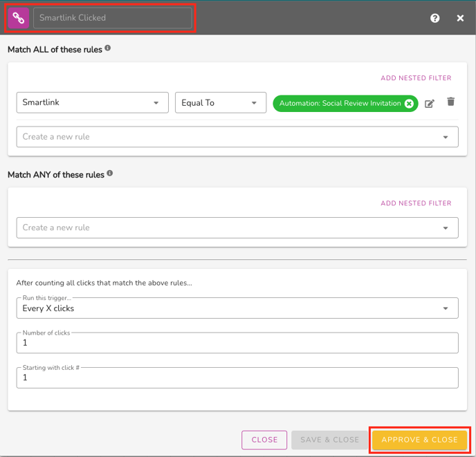Close the dialog with the X icon
Screen dimensions: 476x457
click(460, 18)
